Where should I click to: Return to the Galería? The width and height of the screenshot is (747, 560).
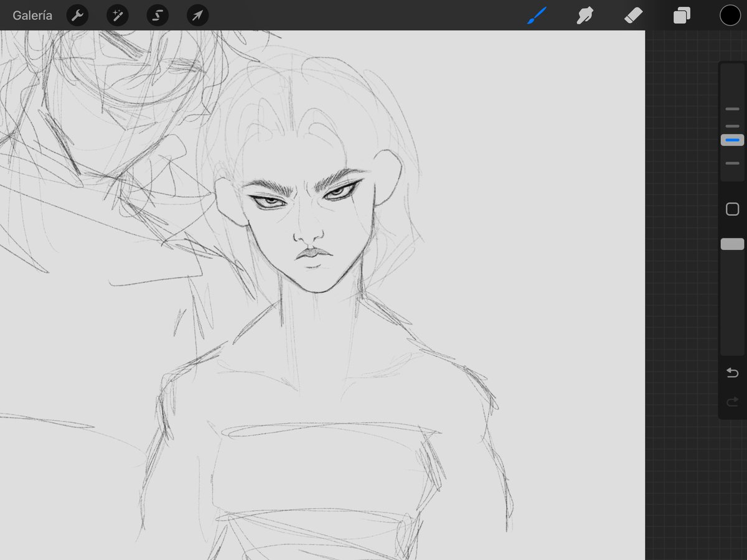32,15
